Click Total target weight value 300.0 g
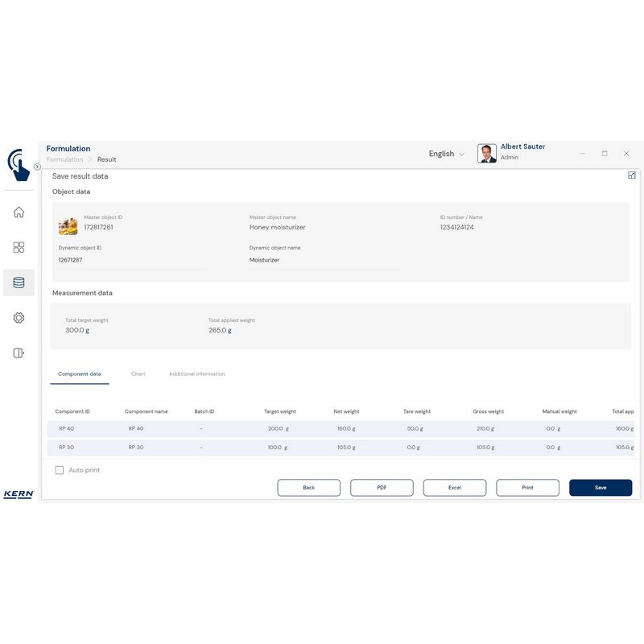This screenshot has height=644, width=644. (77, 330)
